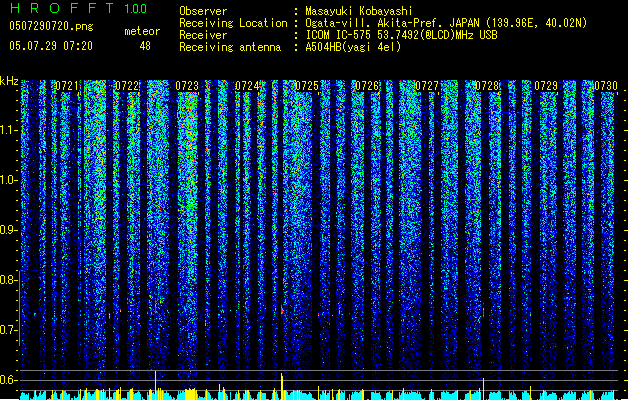The height and width of the screenshot is (400, 629).
Task: Click the 0729 time marker
Action: [x=546, y=86]
